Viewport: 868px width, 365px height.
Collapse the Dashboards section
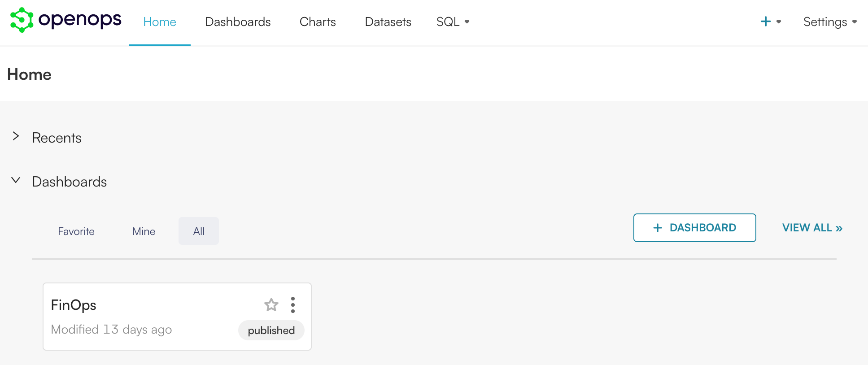pyautogui.click(x=16, y=180)
